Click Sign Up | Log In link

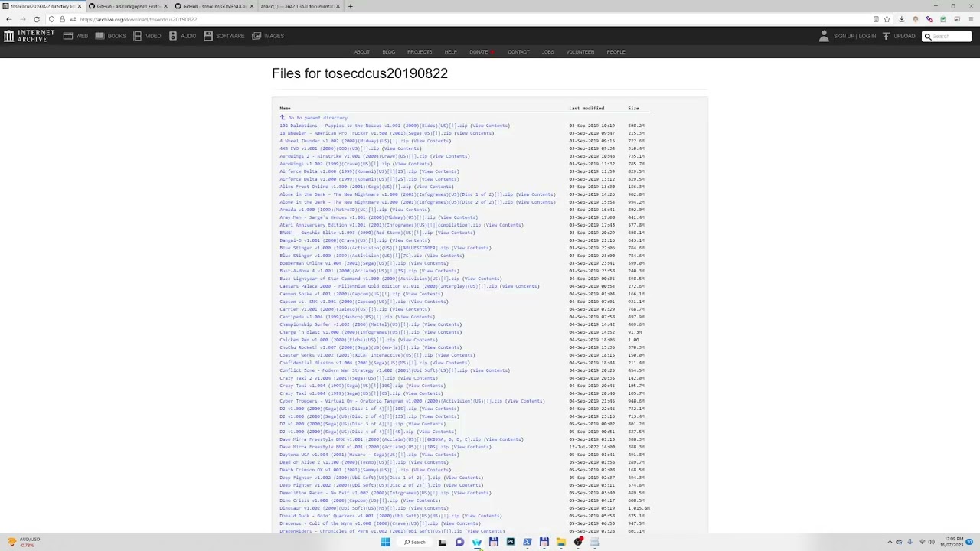(x=854, y=36)
